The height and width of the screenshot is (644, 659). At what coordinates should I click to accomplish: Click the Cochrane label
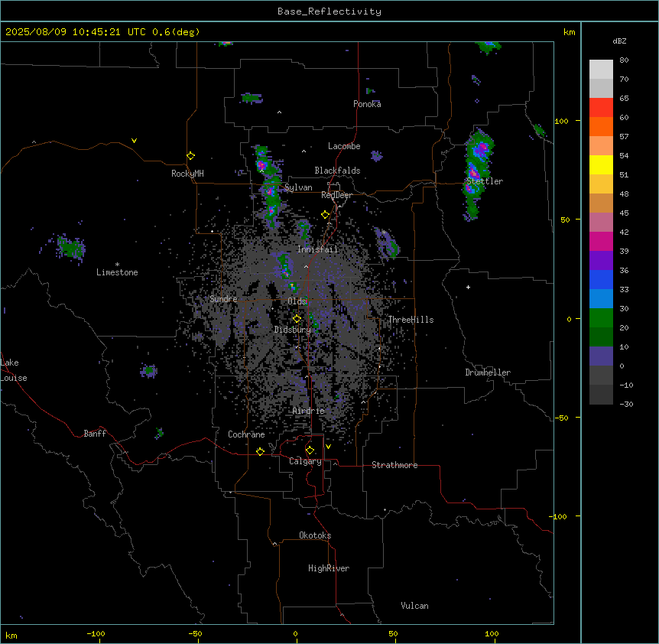[x=246, y=434]
